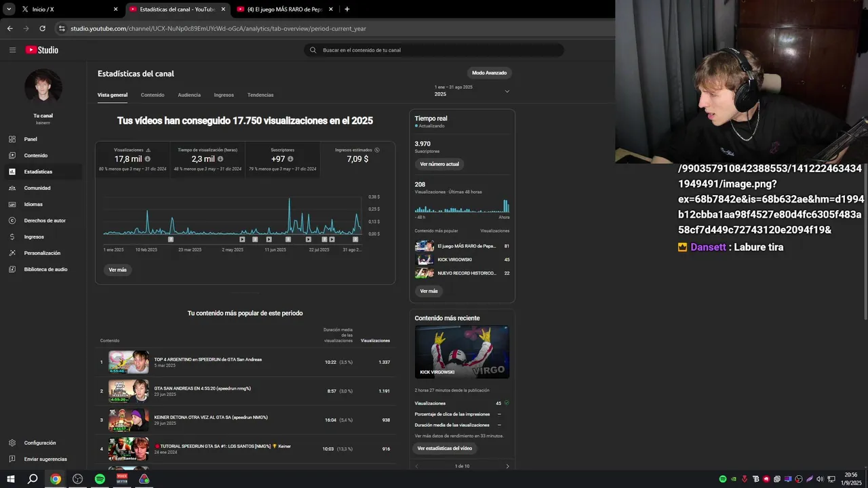Open sidebar Ingresos dollar icon
Viewport: 868px width, 488px height.
point(12,237)
